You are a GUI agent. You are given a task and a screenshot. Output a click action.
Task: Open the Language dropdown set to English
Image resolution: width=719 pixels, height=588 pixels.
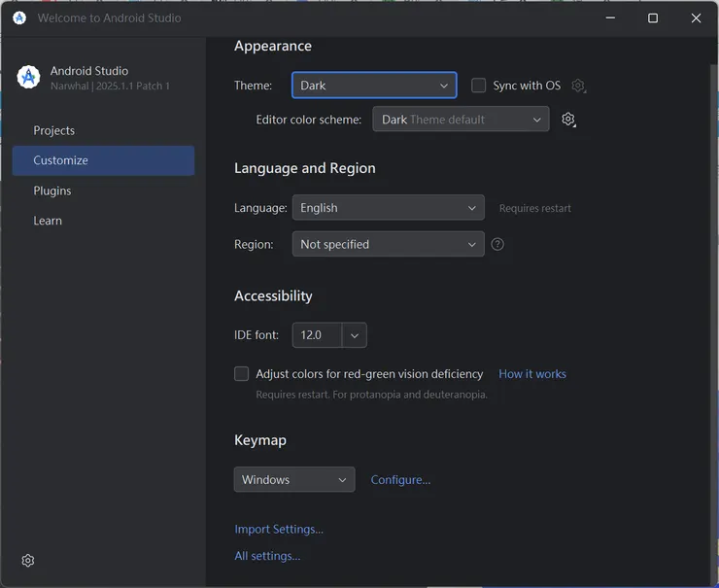pyautogui.click(x=388, y=208)
